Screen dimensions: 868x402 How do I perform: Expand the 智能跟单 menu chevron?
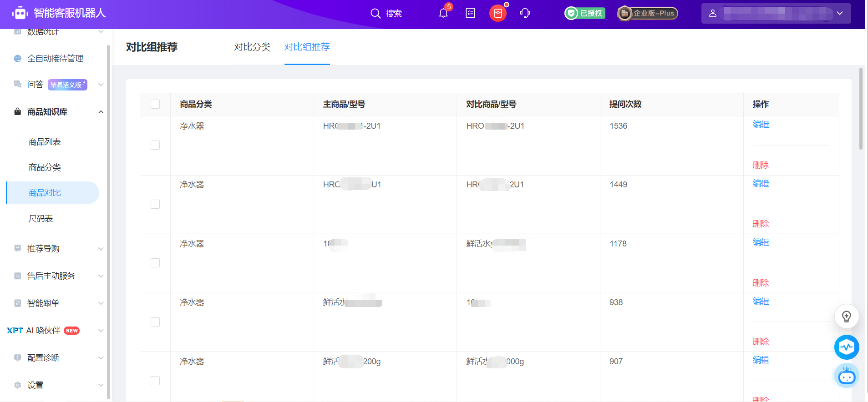[x=101, y=303]
